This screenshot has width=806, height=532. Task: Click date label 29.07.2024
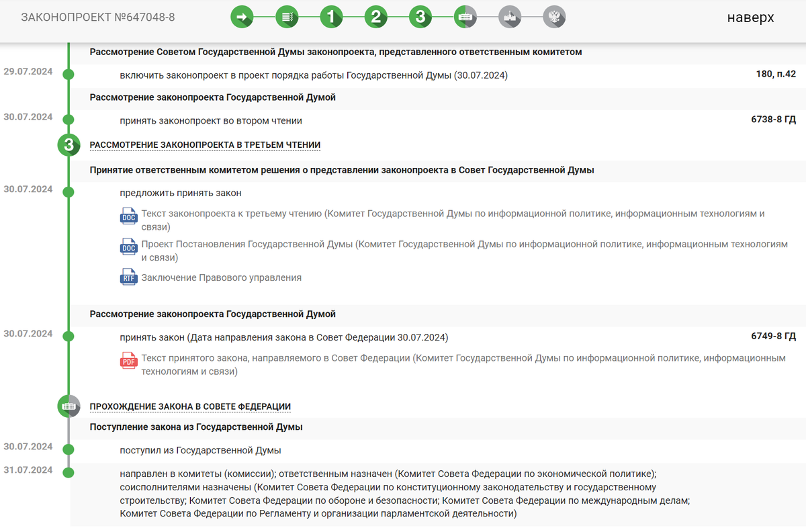tap(28, 71)
